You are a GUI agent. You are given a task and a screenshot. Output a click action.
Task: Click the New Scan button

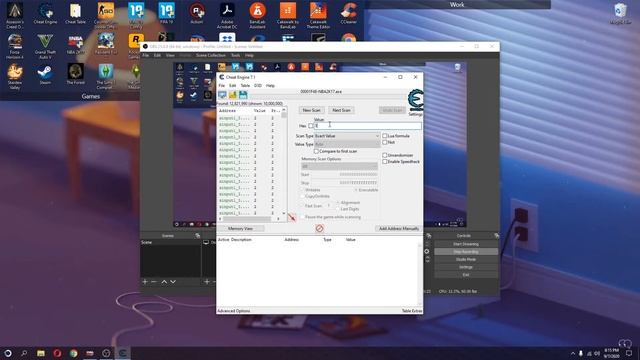tap(311, 110)
